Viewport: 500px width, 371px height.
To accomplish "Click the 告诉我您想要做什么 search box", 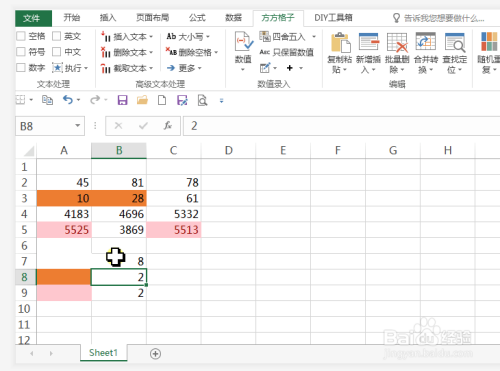I will tap(439, 18).
